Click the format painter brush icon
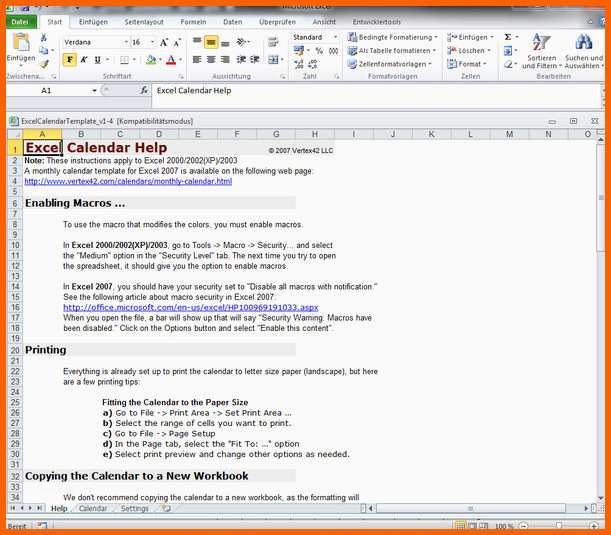Screen dimensions: 611x535 [x=44, y=63]
